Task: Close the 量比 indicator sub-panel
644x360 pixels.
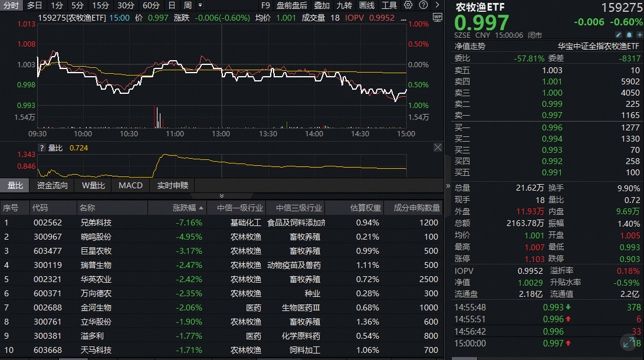Action: click(x=438, y=148)
